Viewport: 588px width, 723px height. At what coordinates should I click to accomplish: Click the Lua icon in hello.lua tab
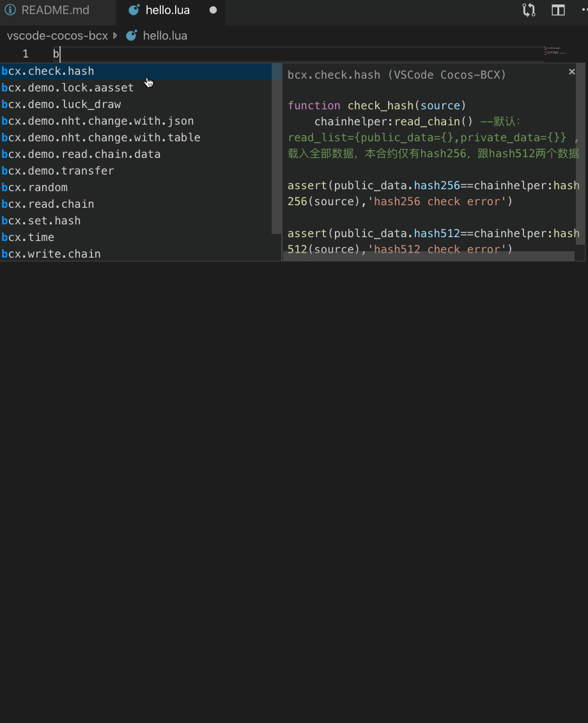click(134, 10)
